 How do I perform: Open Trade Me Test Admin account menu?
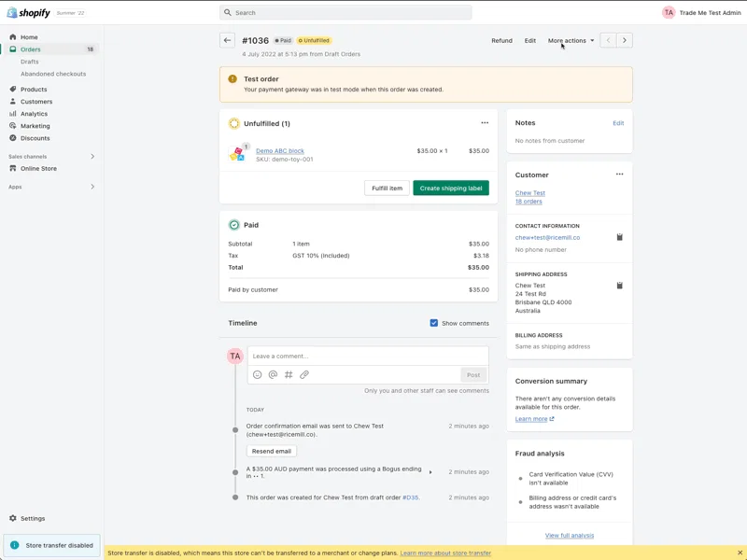click(710, 13)
